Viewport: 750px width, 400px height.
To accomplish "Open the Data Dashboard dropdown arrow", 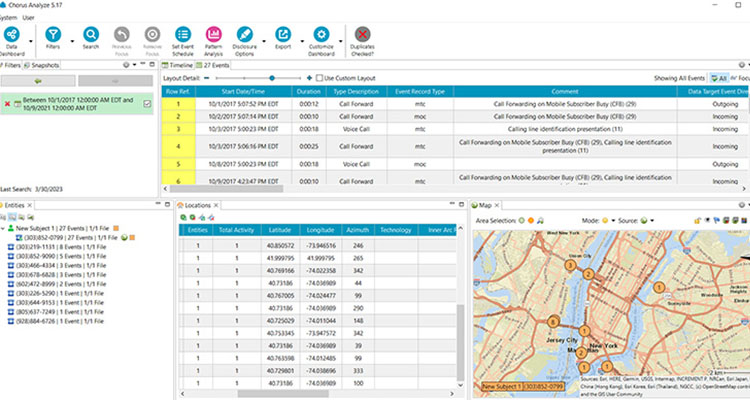I will pos(31,42).
